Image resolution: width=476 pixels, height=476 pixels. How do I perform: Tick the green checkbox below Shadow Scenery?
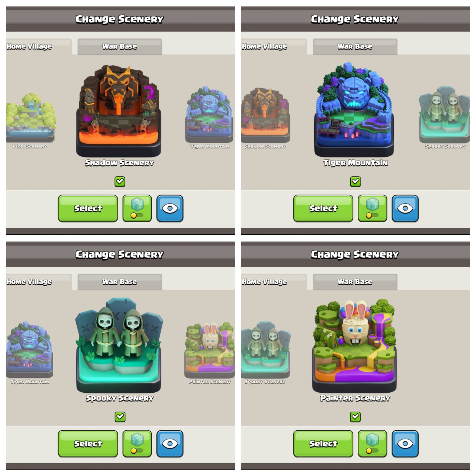pyautogui.click(x=120, y=181)
